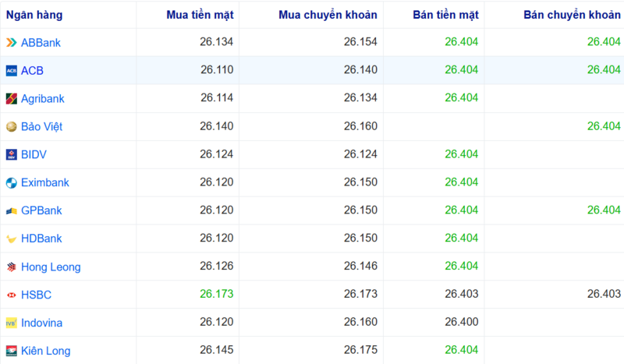624x364 pixels.
Task: Select ABBank cash sell value 26.404
Action: [462, 42]
